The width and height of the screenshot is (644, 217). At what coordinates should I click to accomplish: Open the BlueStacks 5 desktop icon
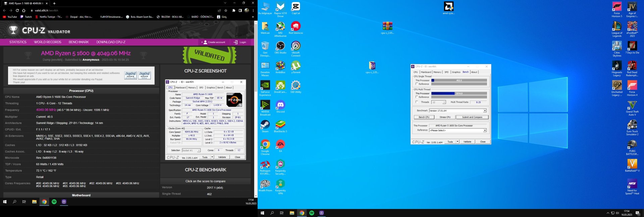point(280,127)
